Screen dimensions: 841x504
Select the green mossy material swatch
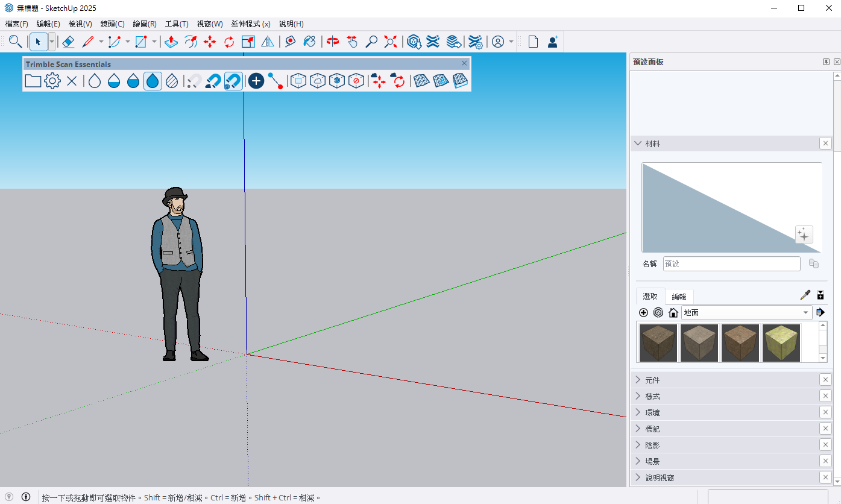pyautogui.click(x=781, y=342)
